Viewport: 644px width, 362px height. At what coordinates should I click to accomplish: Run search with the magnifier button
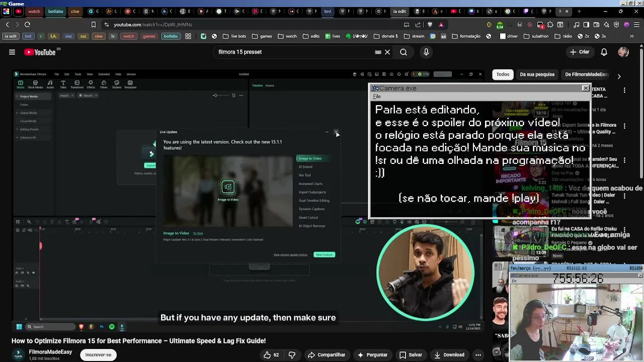(x=404, y=52)
